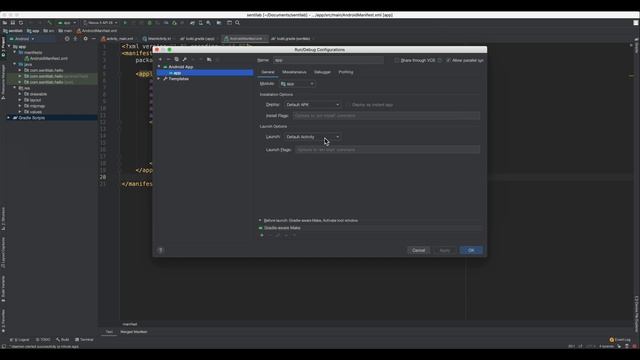This screenshot has height=360, width=640.
Task: Open the Event Log in status bar
Action: [620, 340]
